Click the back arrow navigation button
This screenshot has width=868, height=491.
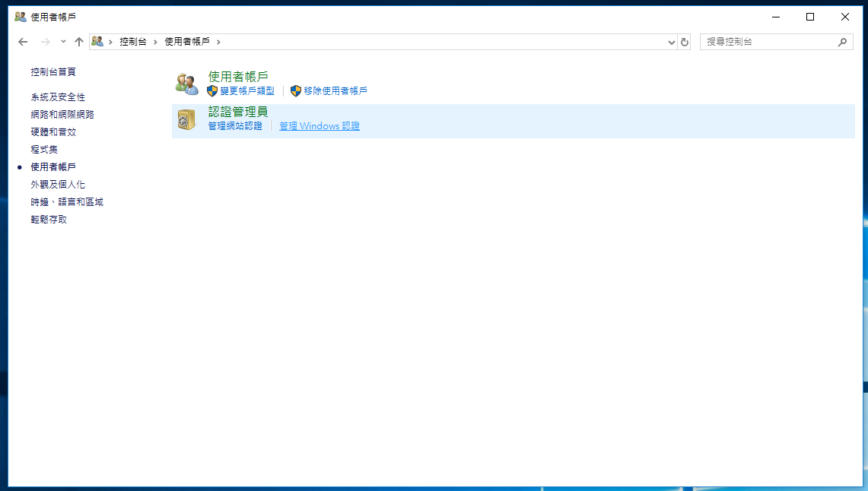pyautogui.click(x=23, y=43)
